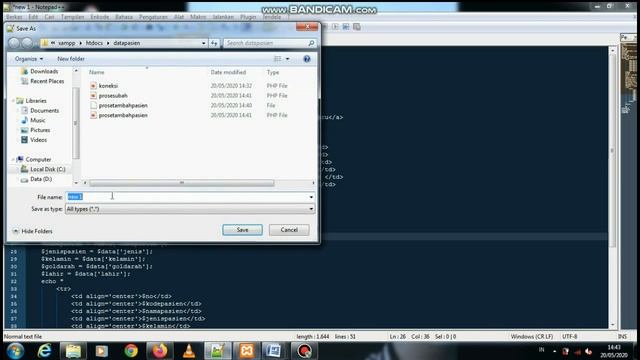Collapse the Libraries tree node arrow
This screenshot has height=360, width=640.
click(x=13, y=100)
